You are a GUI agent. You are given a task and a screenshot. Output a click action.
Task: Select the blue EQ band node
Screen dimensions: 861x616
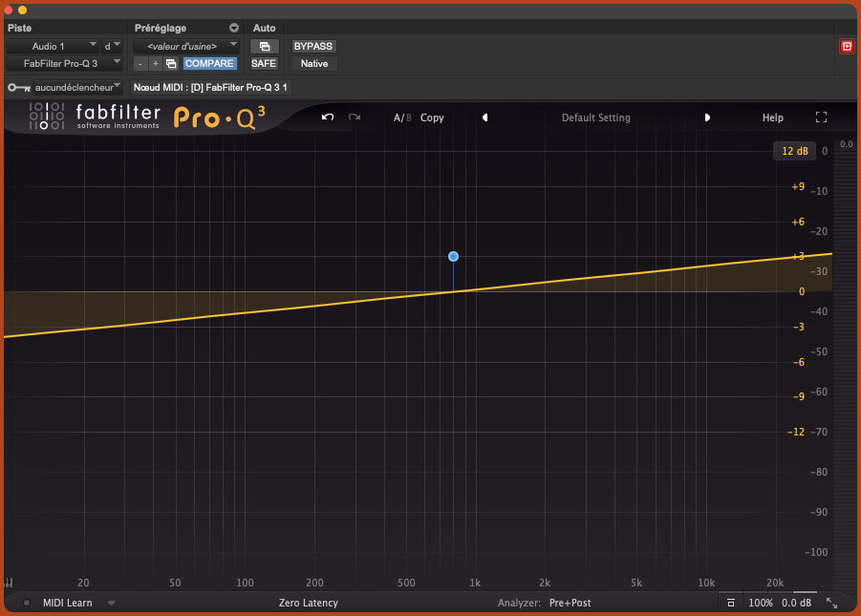pos(453,256)
